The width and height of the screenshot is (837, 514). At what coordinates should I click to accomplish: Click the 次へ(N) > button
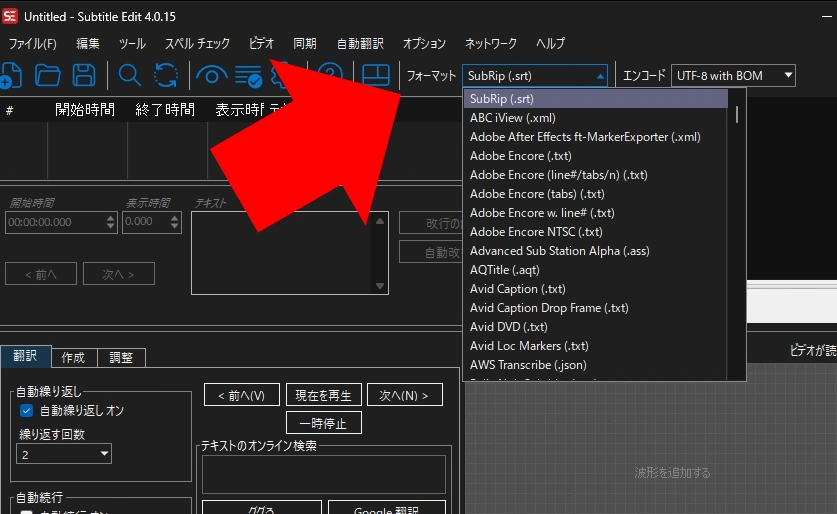405,395
